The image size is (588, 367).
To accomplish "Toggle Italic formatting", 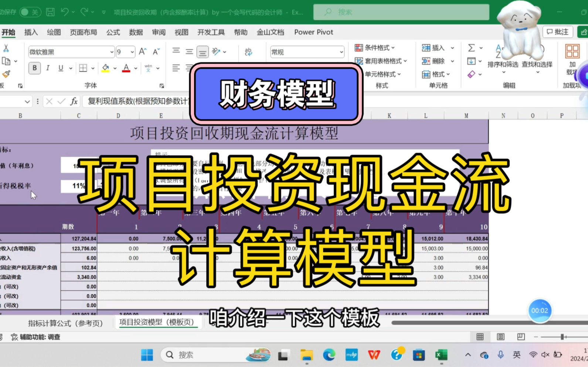I will click(x=48, y=68).
